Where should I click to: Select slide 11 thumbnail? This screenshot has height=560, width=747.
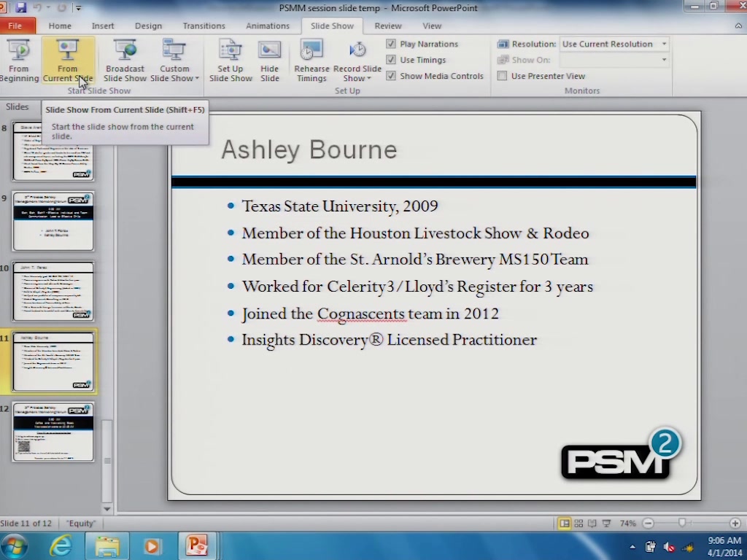coord(53,362)
